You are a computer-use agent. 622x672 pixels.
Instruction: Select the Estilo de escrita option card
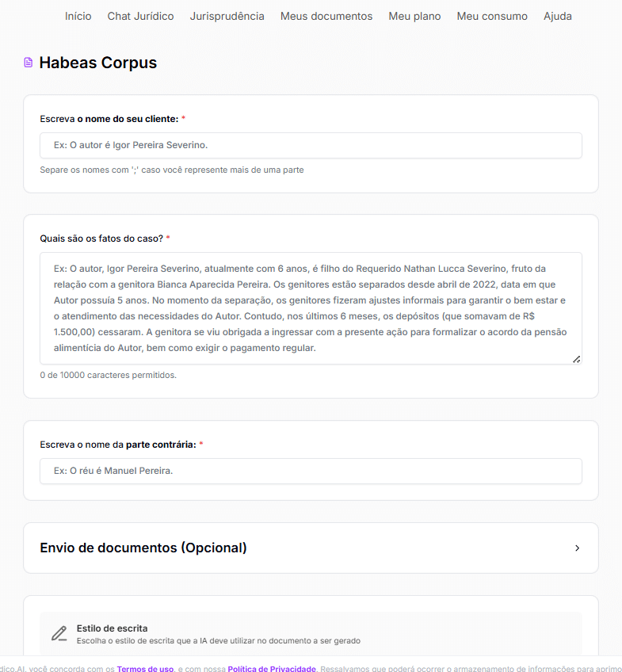tap(311, 633)
